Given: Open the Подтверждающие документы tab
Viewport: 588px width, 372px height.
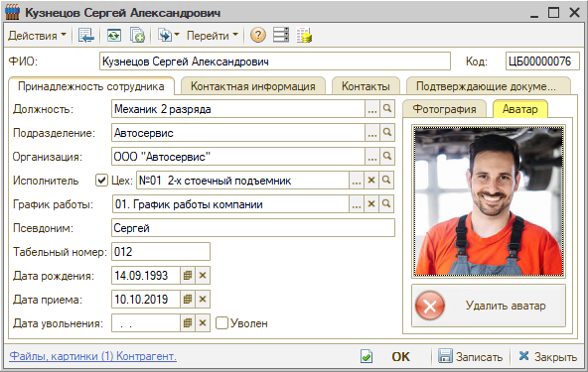Looking at the screenshot, I should [488, 86].
